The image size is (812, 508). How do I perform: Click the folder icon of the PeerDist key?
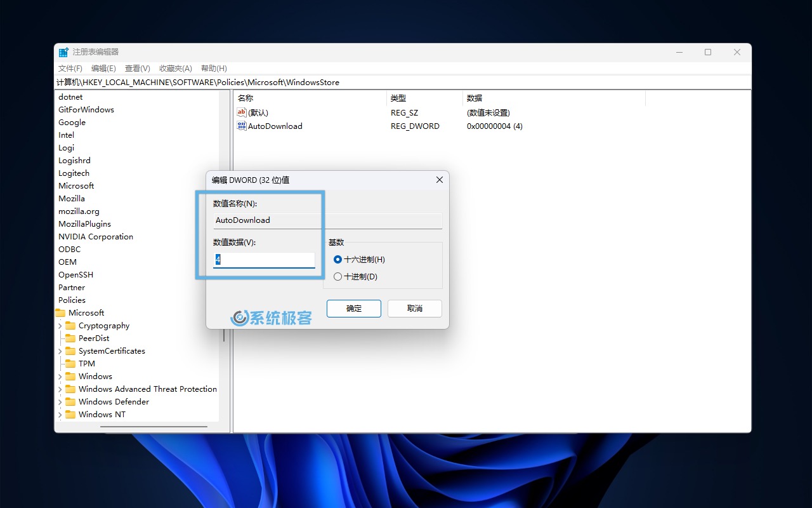tap(72, 338)
